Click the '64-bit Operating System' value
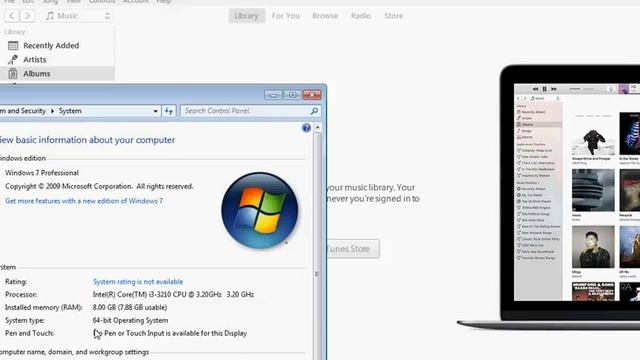This screenshot has width=640, height=360. (x=130, y=320)
